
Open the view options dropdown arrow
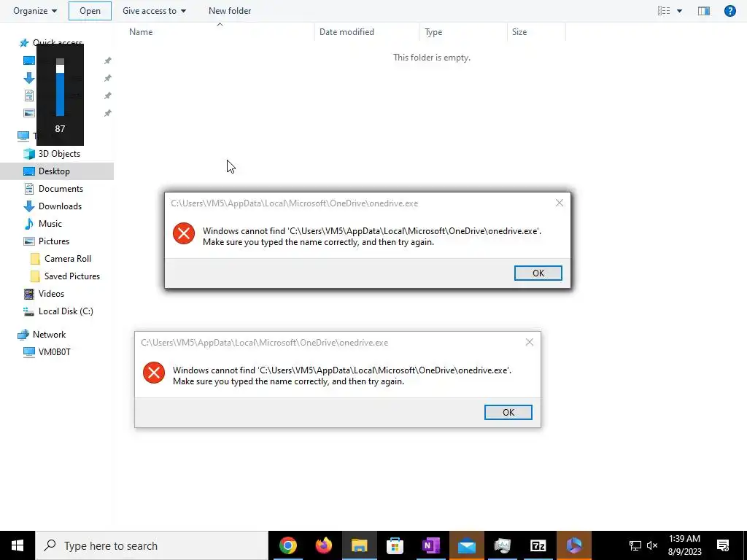pos(679,10)
